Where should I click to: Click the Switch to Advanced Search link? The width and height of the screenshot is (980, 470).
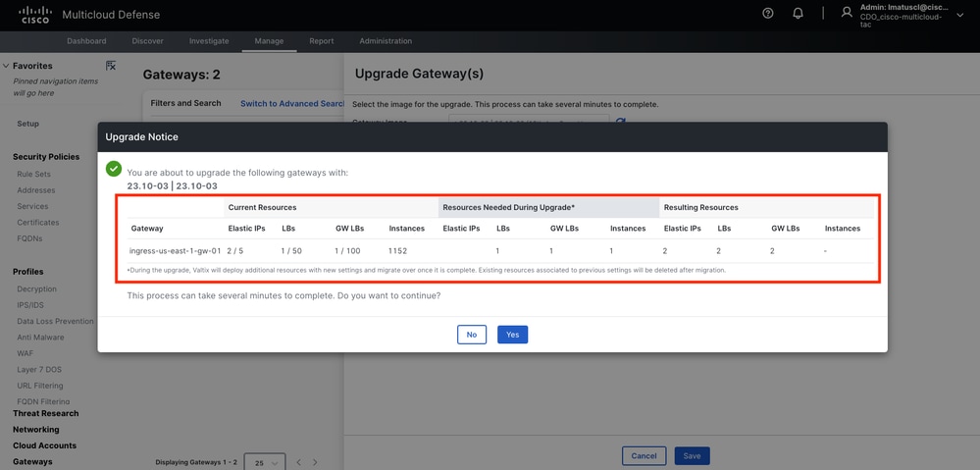(x=291, y=103)
